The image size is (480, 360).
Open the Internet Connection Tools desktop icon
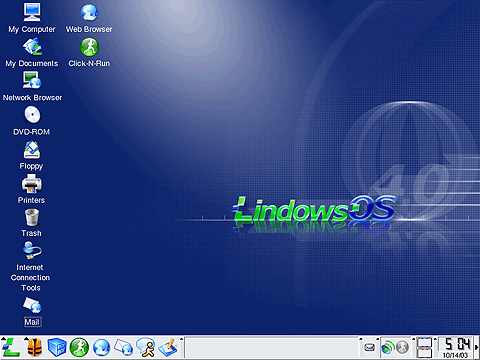coord(31,267)
